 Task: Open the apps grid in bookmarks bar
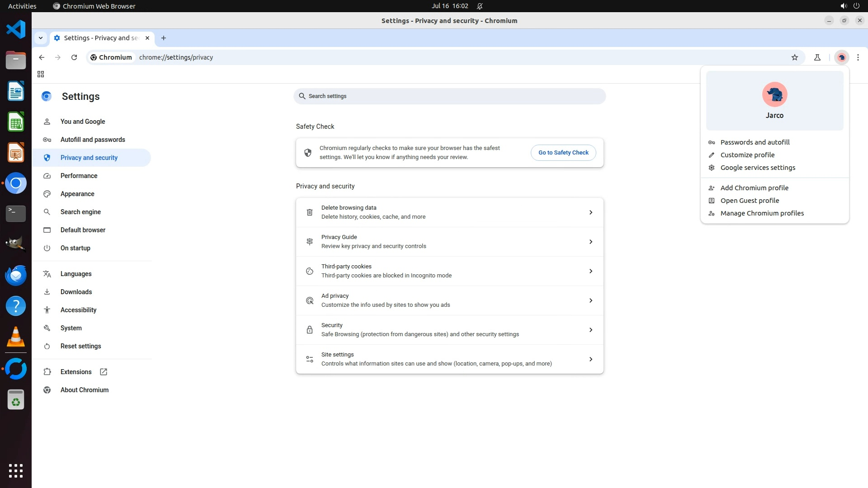tap(41, 74)
